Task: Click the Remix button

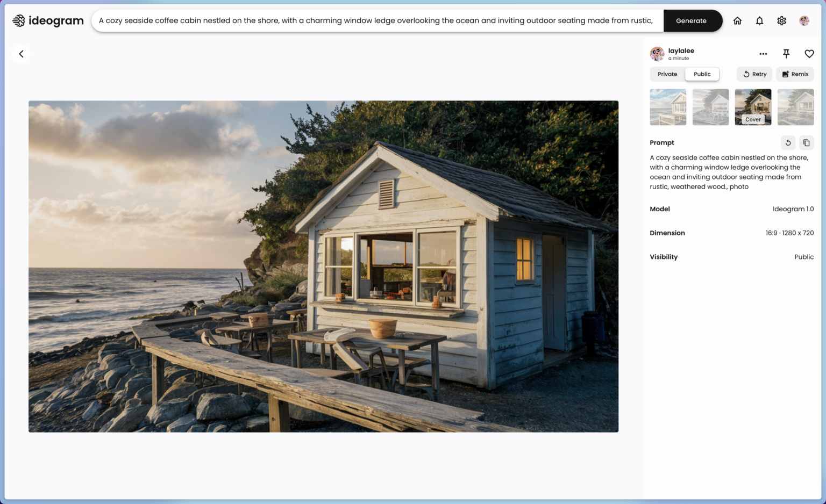Action: tap(795, 74)
